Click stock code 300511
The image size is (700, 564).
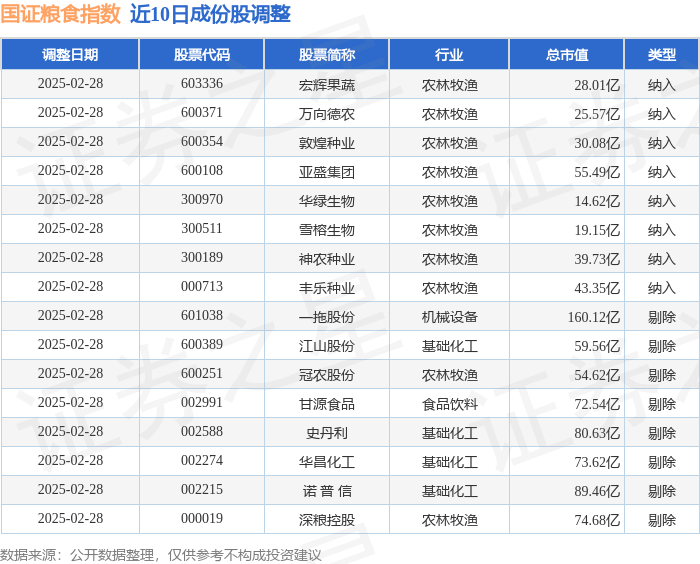pyautogui.click(x=202, y=229)
